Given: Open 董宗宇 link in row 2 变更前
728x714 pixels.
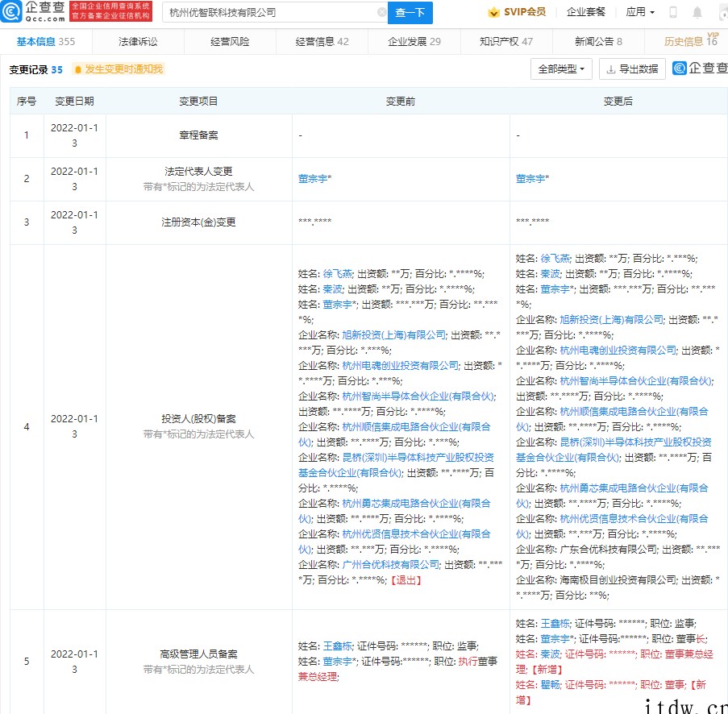Looking at the screenshot, I should pos(312,179).
